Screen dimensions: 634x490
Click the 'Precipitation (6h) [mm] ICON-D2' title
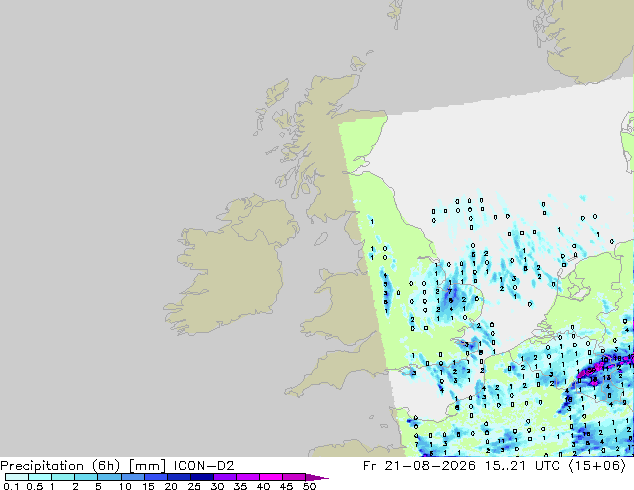[117, 466]
